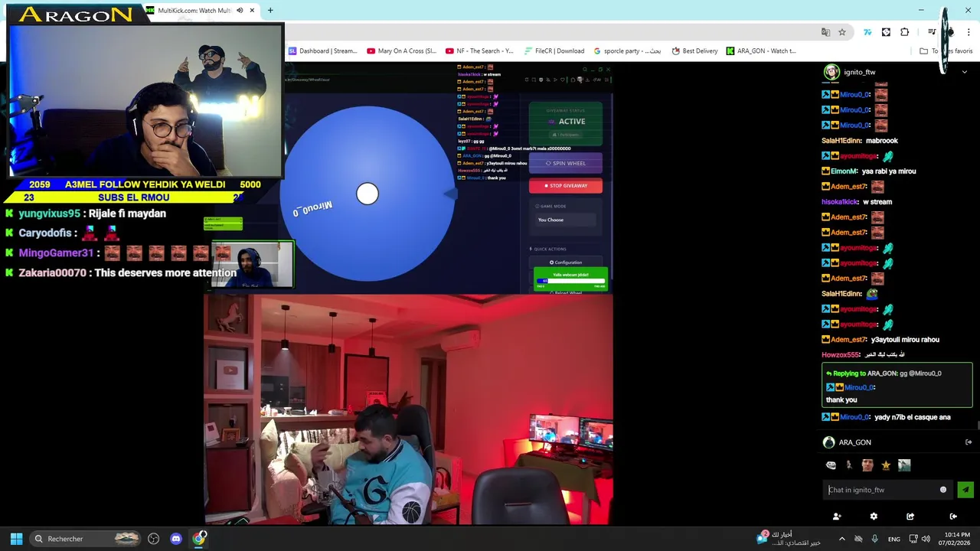Insert the greenish photo emote

(904, 465)
